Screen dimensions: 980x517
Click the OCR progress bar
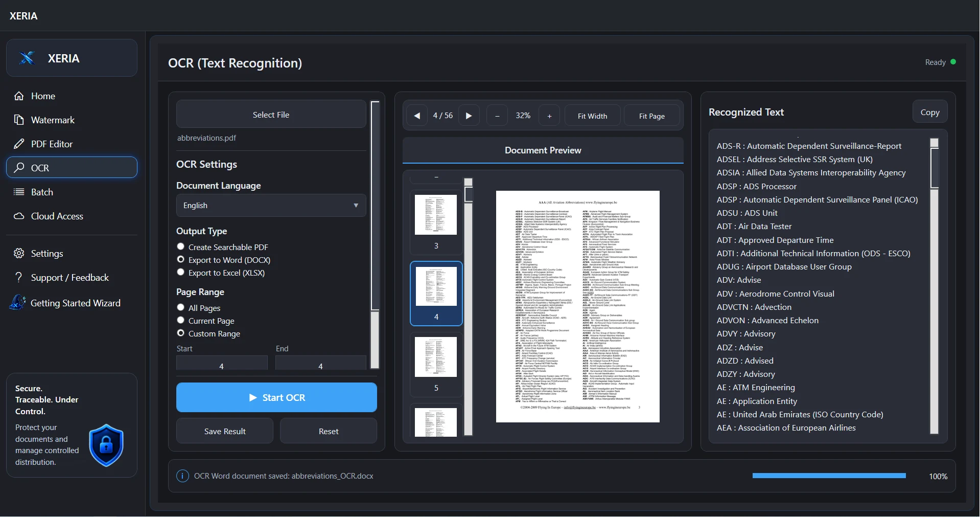point(829,476)
